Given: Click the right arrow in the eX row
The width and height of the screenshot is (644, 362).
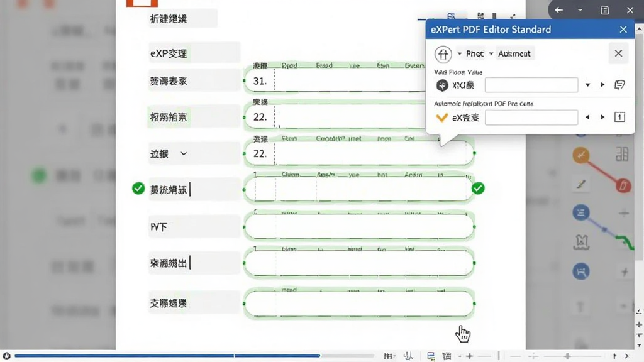Looking at the screenshot, I should pos(602,118).
